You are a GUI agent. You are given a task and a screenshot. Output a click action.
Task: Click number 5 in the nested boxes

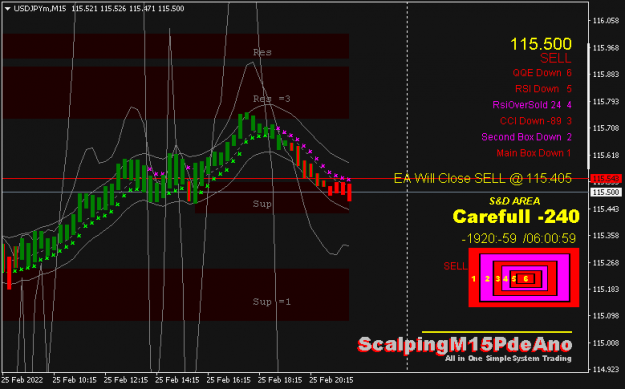coord(514,279)
